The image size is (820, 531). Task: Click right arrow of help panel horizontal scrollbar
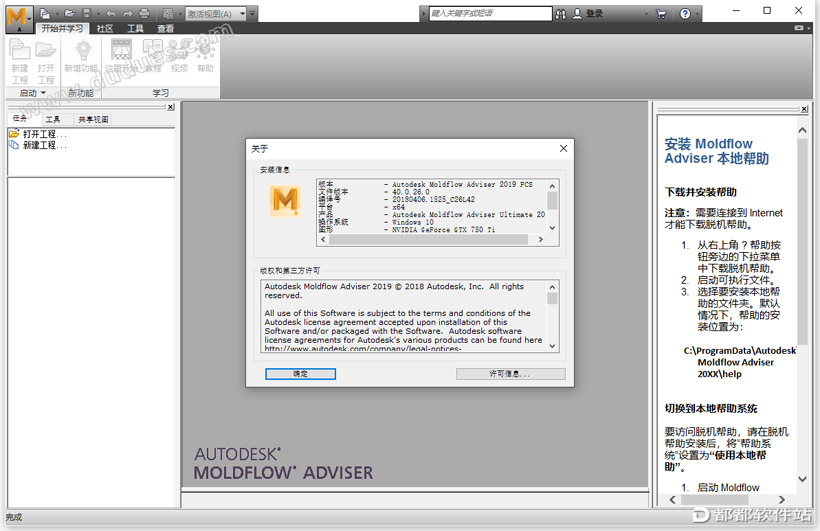[x=782, y=500]
